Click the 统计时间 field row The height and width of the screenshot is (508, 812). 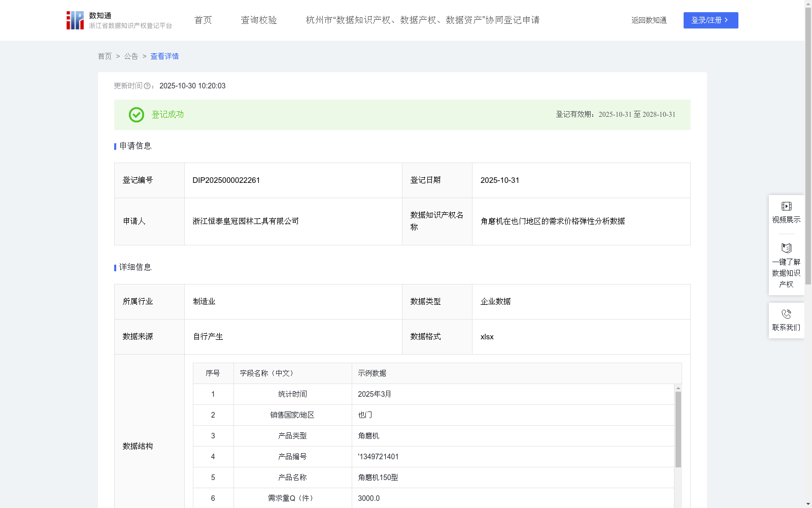[x=434, y=394]
